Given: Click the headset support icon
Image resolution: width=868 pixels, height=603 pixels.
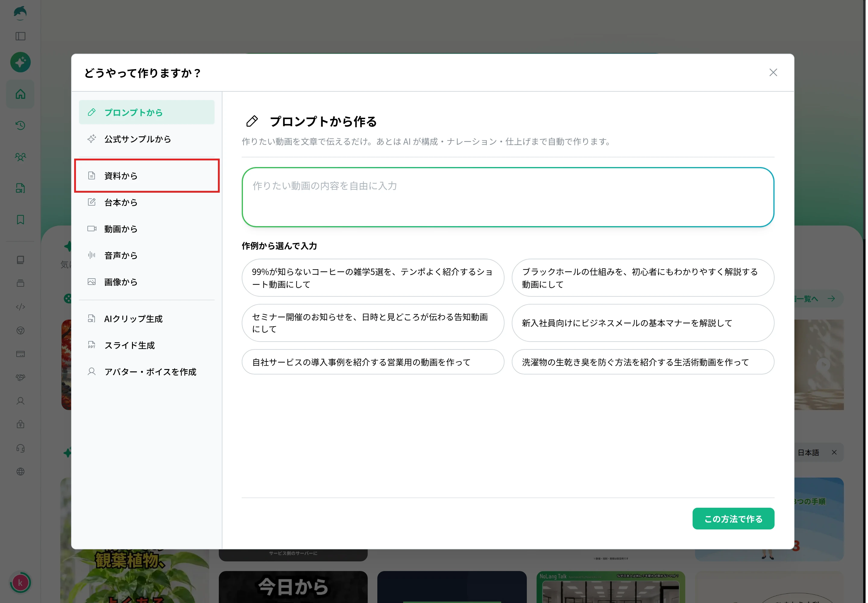Looking at the screenshot, I should (20, 448).
